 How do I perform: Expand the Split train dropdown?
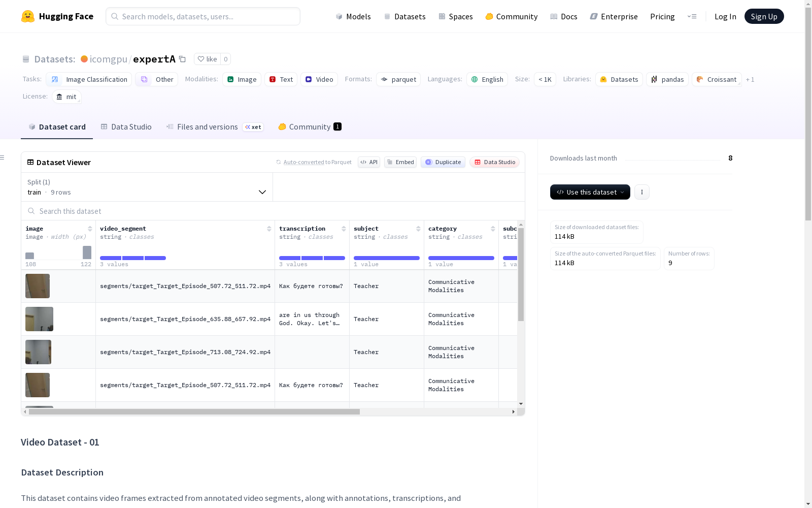tap(147, 187)
